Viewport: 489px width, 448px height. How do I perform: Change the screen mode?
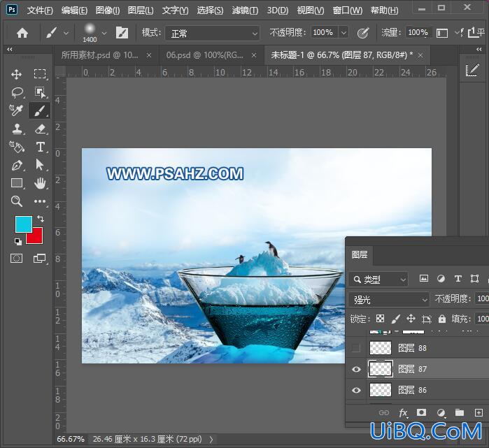click(40, 259)
